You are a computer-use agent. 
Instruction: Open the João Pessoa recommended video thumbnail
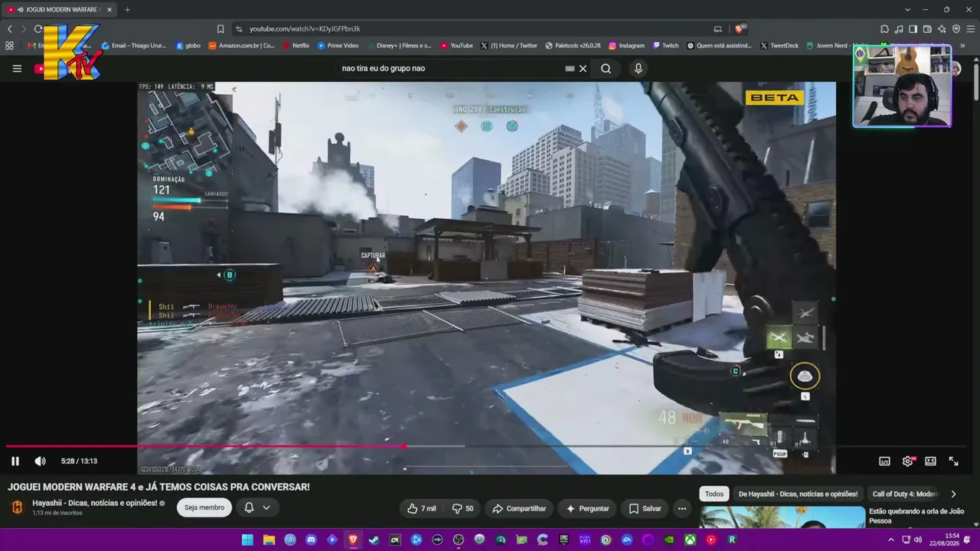click(x=782, y=517)
